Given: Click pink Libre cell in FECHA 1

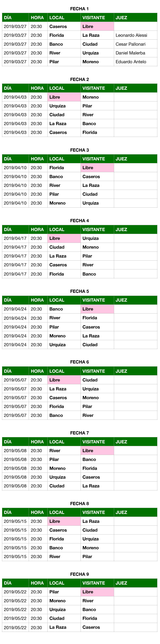Looking at the screenshot, I should point(97,26).
